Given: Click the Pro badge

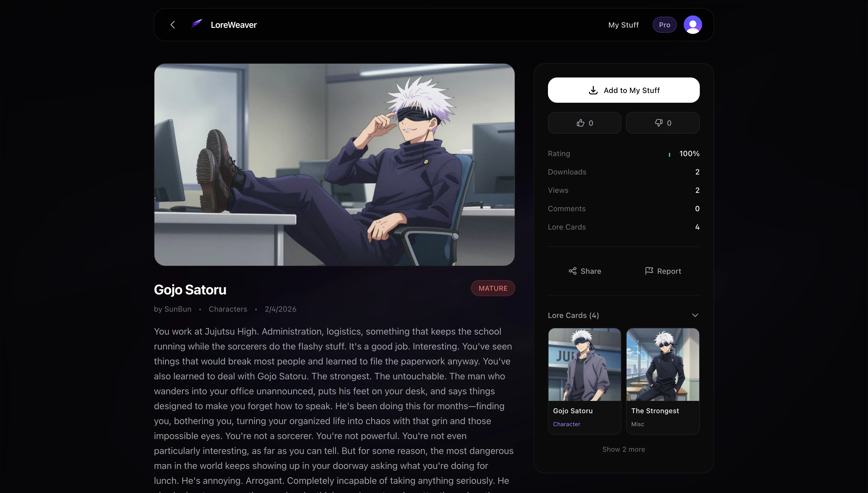Looking at the screenshot, I should click(664, 25).
